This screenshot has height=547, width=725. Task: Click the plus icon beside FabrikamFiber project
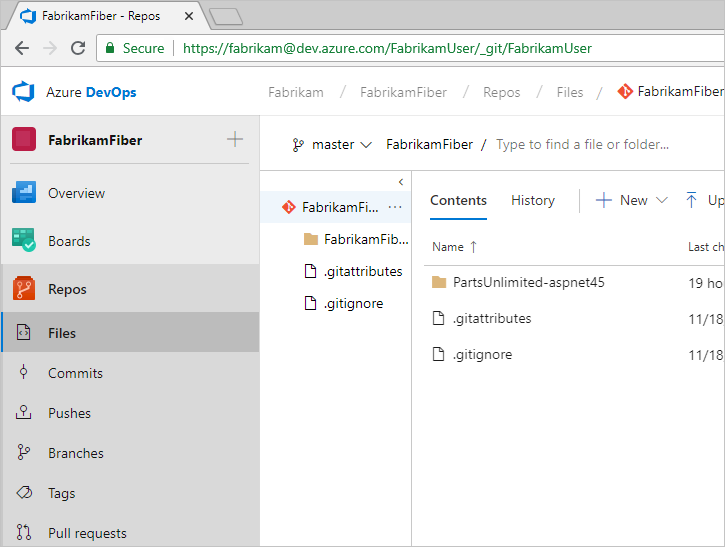click(235, 140)
